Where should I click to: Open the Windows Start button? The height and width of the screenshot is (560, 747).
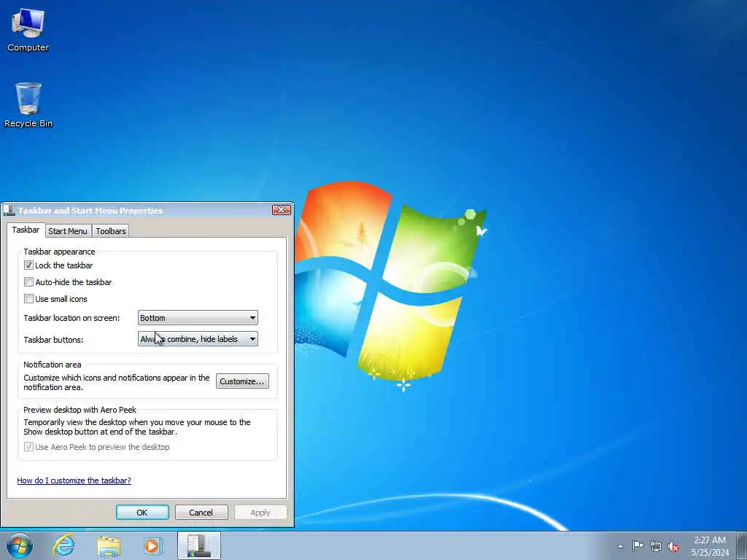pos(20,545)
